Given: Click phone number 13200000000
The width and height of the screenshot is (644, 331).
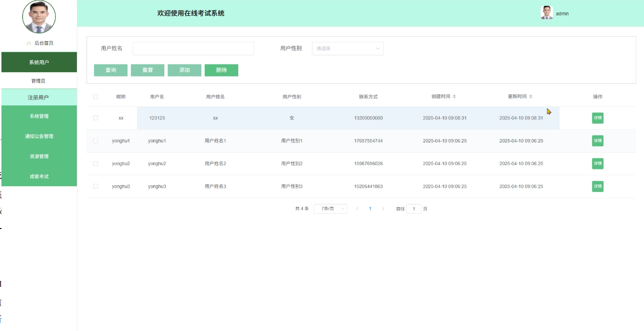Looking at the screenshot, I should click(368, 118).
